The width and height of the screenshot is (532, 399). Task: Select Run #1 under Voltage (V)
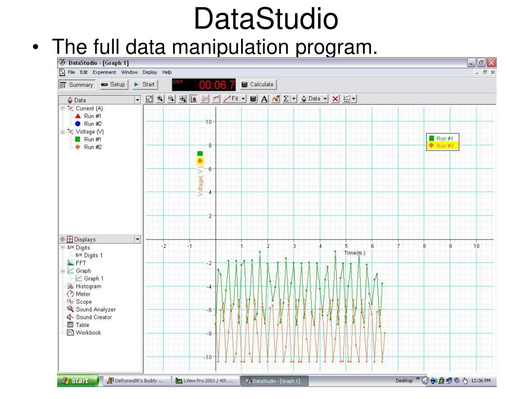pyautogui.click(x=92, y=139)
